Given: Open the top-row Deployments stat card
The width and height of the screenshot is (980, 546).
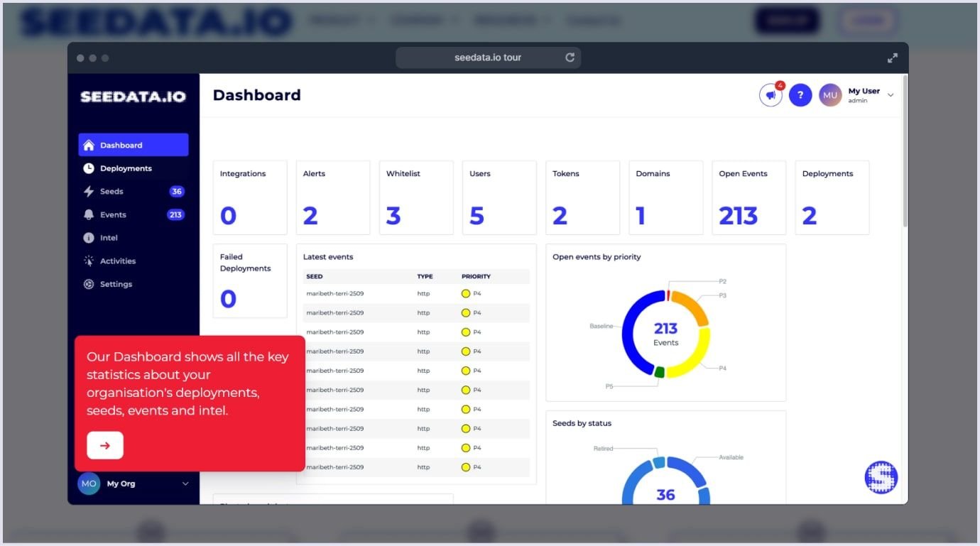Looking at the screenshot, I should [x=832, y=197].
